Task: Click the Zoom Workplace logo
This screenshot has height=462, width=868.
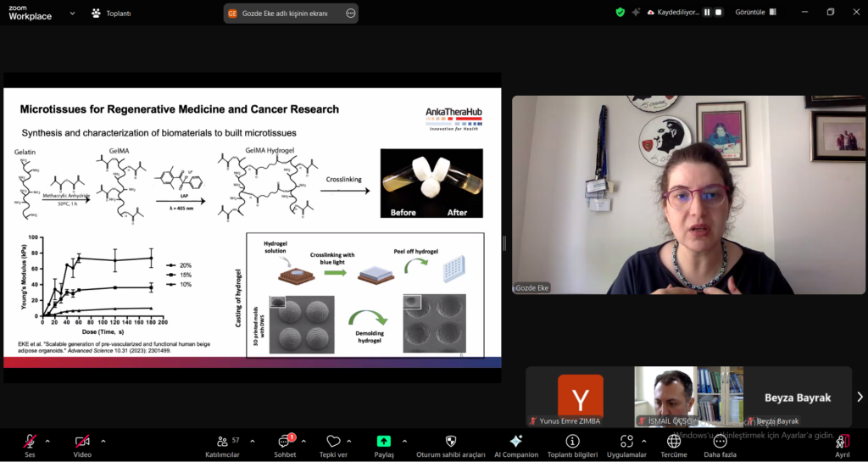Action: pyautogui.click(x=30, y=13)
